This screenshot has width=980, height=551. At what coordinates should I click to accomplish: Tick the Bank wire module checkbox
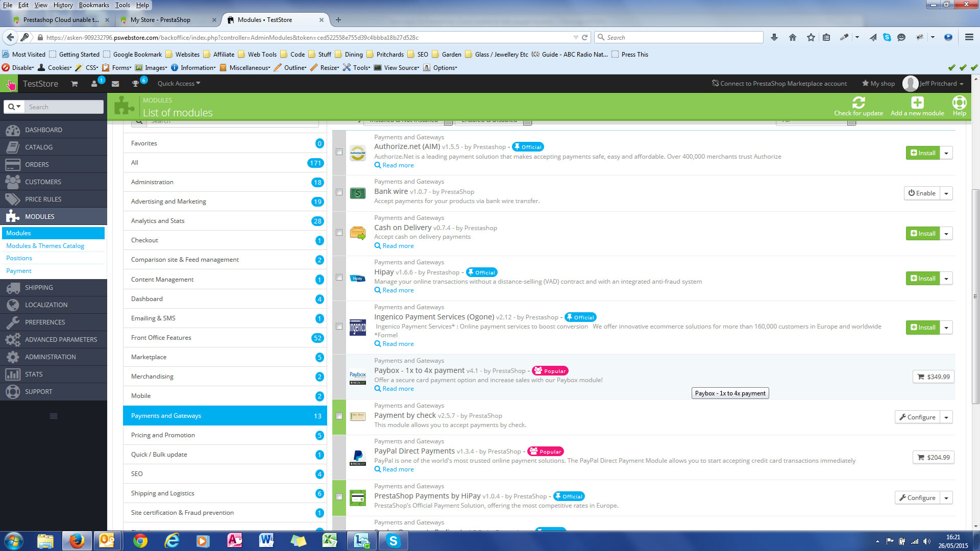339,192
